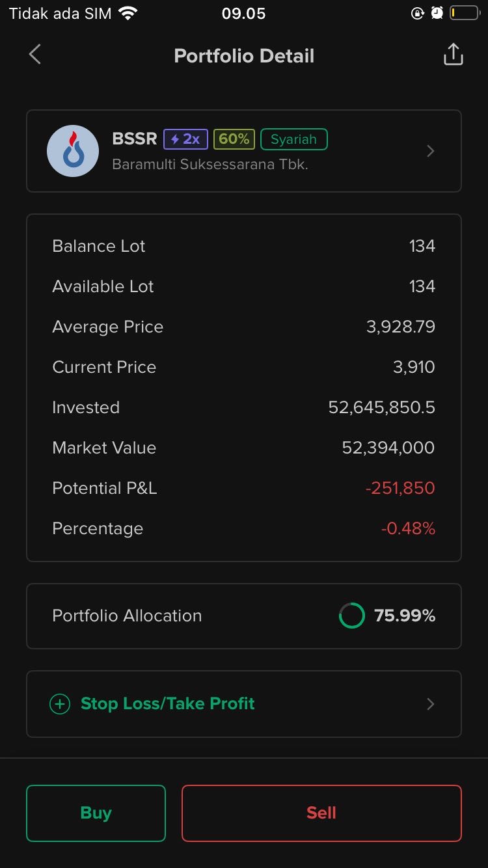Image resolution: width=488 pixels, height=868 pixels.
Task: Tap the Potential P&L value
Action: point(400,488)
